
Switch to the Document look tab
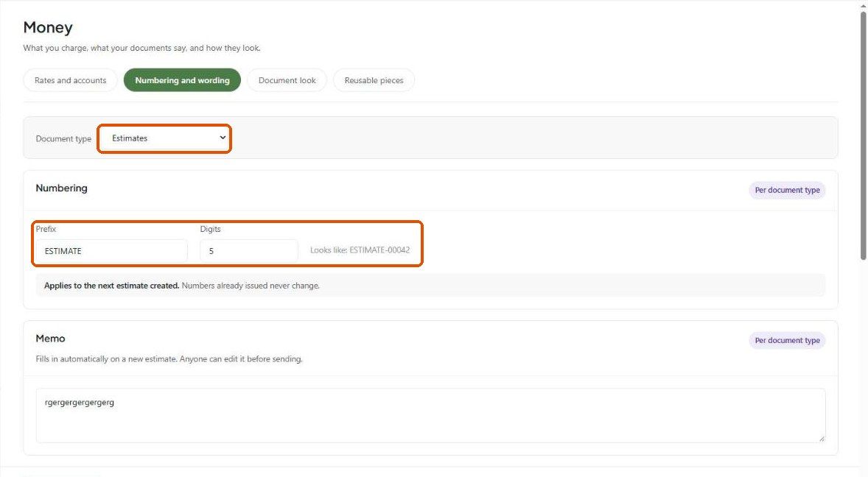[287, 80]
